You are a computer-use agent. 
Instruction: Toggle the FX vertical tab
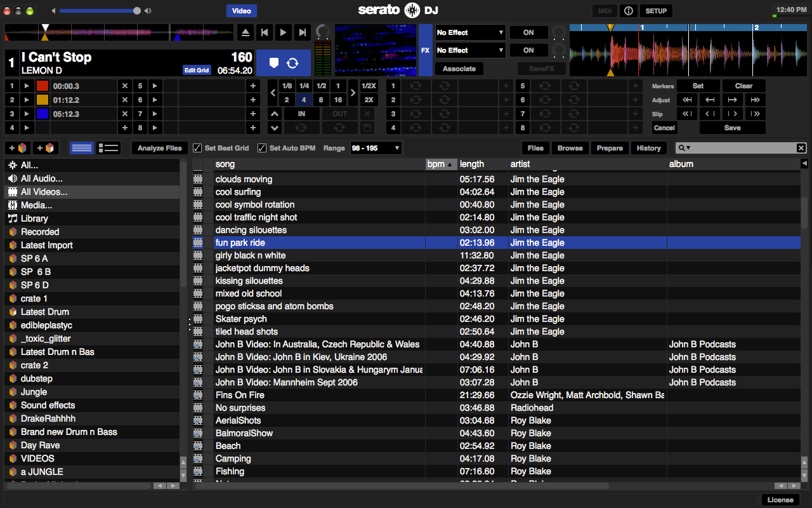(425, 50)
